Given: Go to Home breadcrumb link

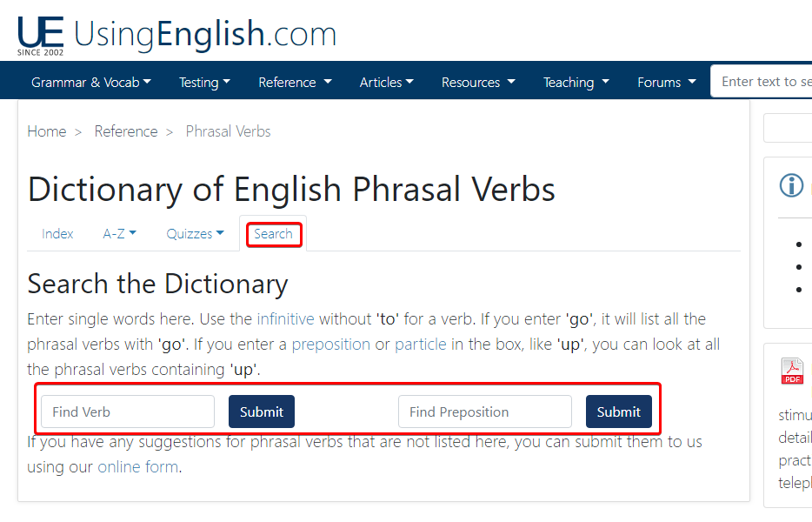Looking at the screenshot, I should (47, 131).
